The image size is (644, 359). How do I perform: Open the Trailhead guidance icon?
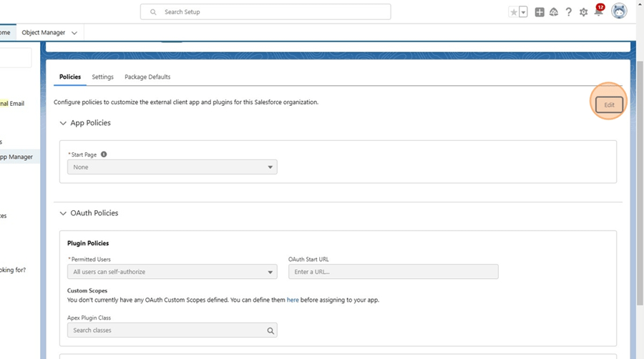pyautogui.click(x=554, y=12)
